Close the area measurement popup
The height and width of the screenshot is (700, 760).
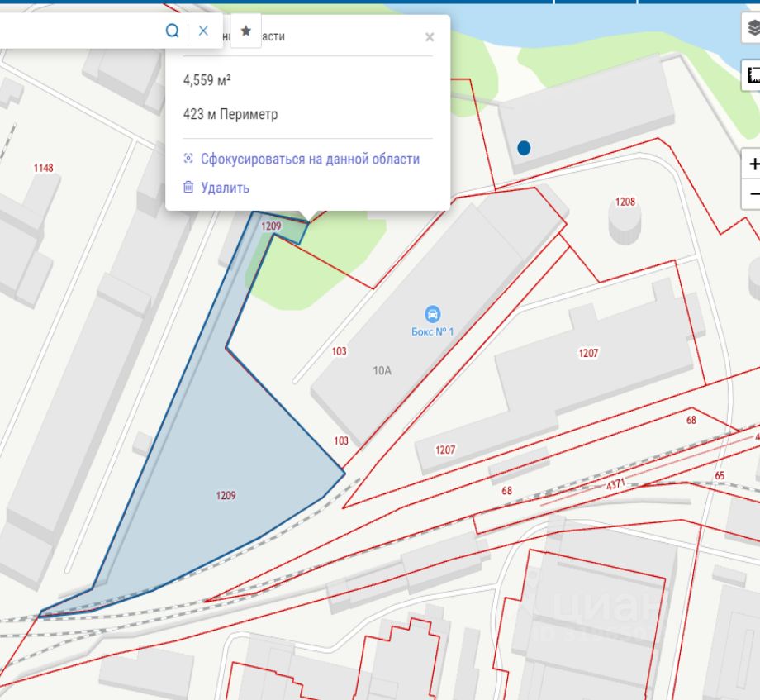point(429,37)
